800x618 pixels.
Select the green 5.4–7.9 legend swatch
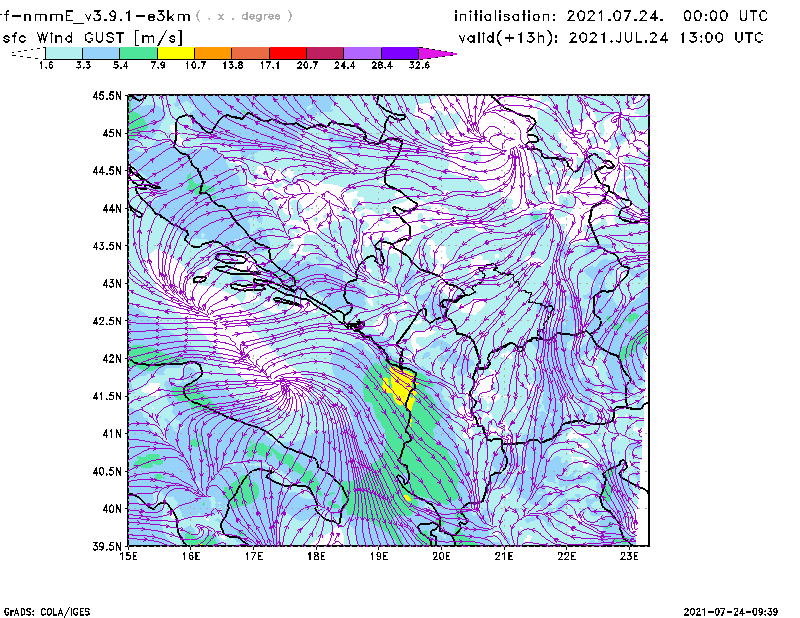coord(138,53)
